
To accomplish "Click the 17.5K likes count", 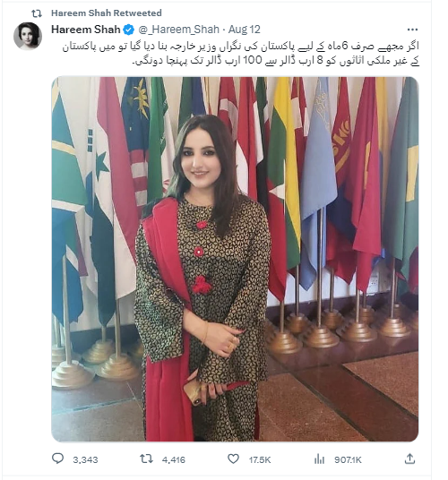I will coord(260,459).
